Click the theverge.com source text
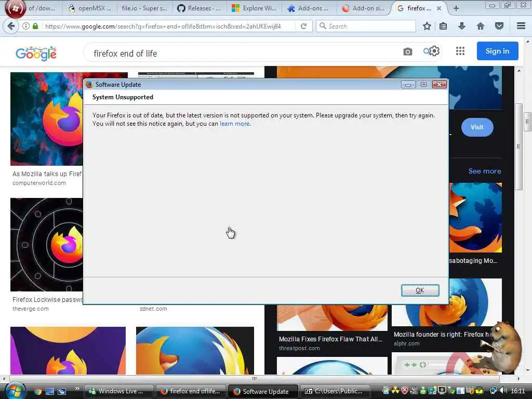The width and height of the screenshot is (532, 399). (x=31, y=309)
